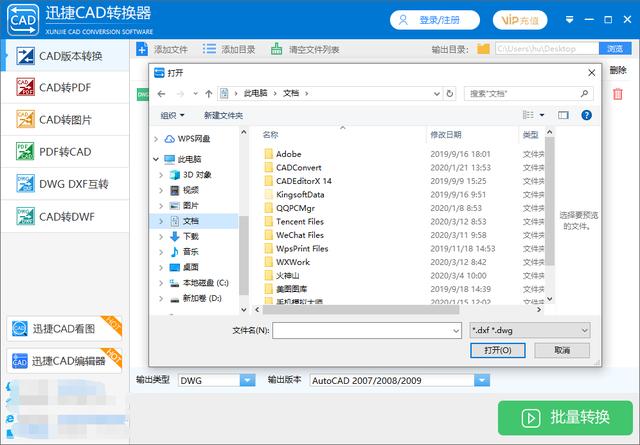This screenshot has height=445, width=640.
Task: Select the WeChat Files folder
Action: (x=300, y=235)
